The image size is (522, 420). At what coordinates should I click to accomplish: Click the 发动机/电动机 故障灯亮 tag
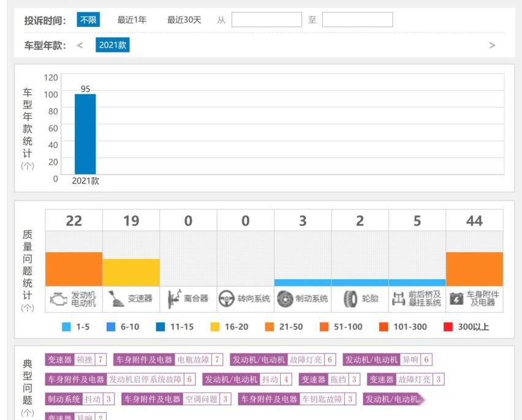[282, 359]
